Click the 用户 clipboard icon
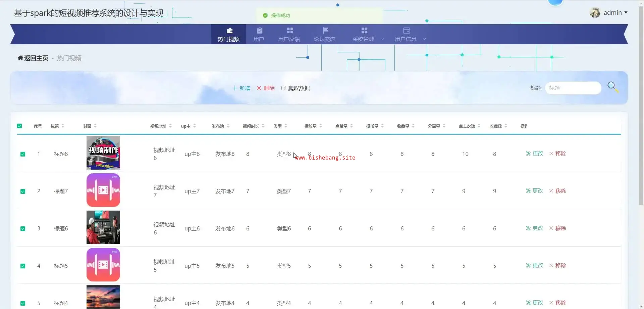The image size is (644, 309). [259, 31]
